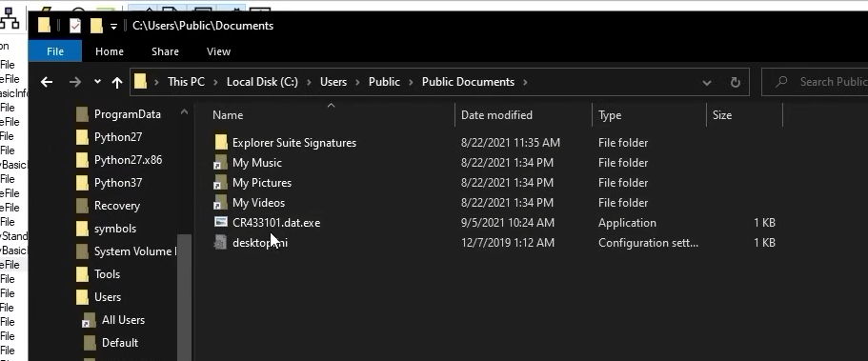Click This PC in the address breadcrumb
The height and width of the screenshot is (361, 868).
186,81
